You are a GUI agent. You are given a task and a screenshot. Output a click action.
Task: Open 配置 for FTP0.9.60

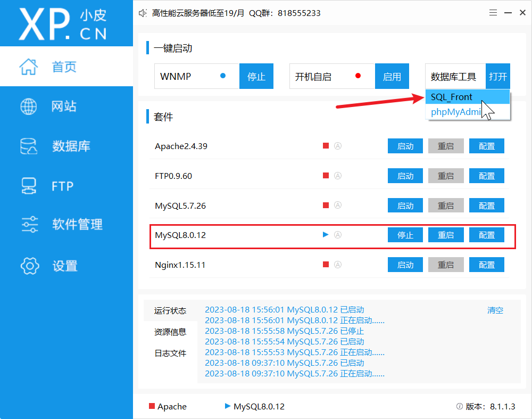487,176
